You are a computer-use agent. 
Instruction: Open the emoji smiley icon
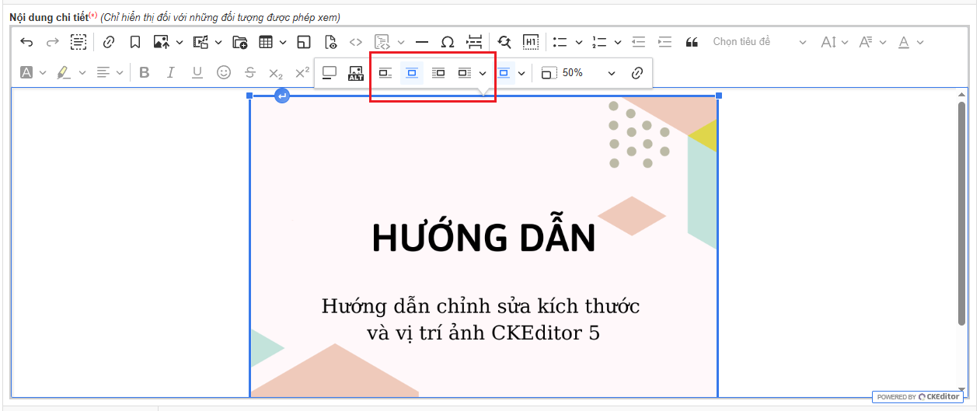[224, 72]
